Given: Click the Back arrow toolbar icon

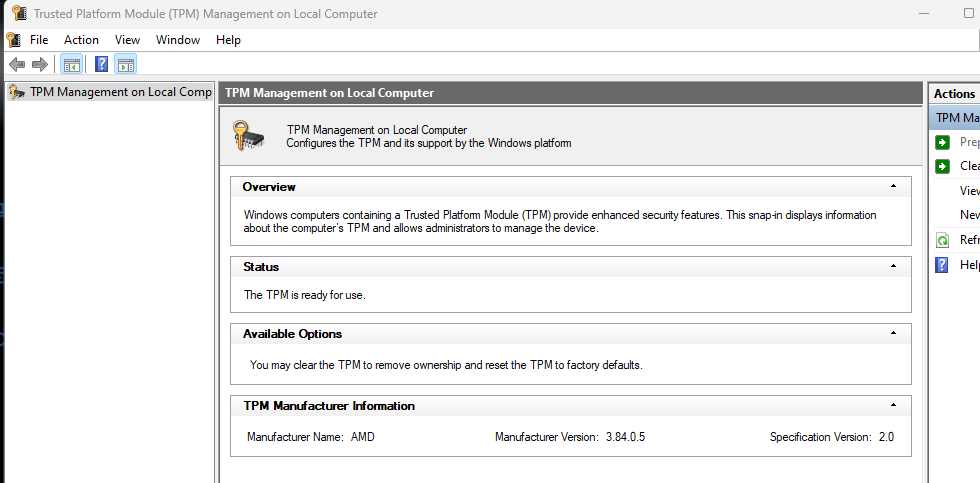Looking at the screenshot, I should [x=17, y=64].
